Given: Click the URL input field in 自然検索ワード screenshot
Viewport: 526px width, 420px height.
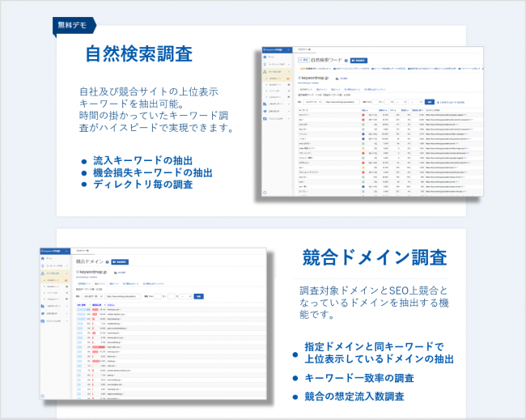Looking at the screenshot, I should [341, 102].
